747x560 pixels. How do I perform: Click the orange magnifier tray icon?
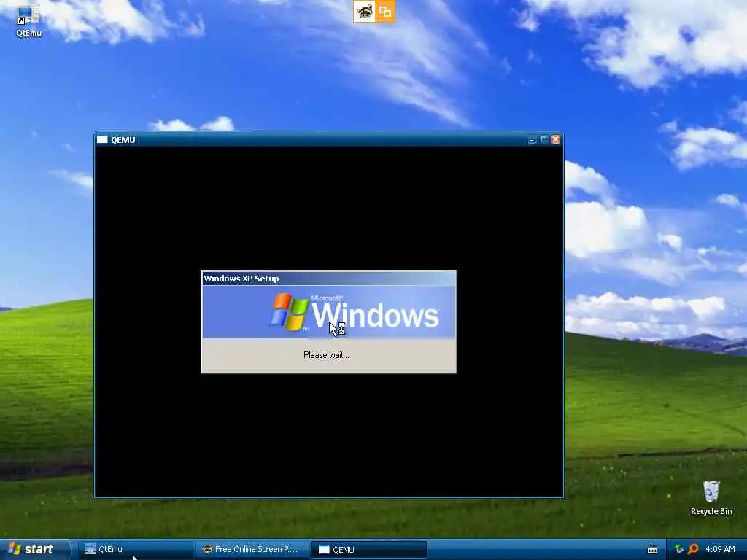(x=693, y=549)
